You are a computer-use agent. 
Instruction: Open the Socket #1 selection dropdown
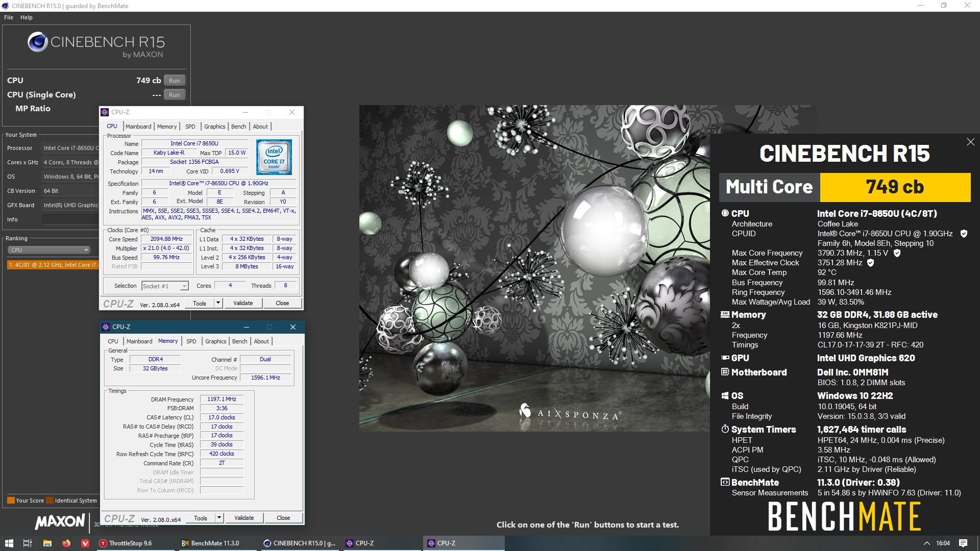pyautogui.click(x=165, y=286)
